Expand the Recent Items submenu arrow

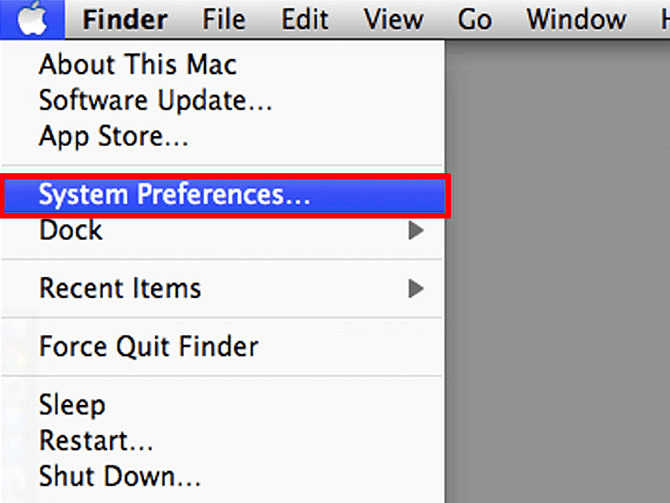[x=416, y=288]
